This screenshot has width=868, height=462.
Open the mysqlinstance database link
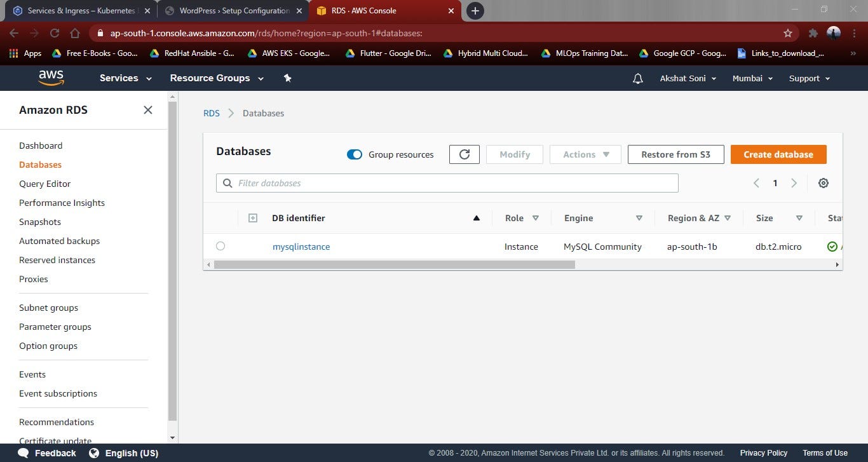[301, 247]
